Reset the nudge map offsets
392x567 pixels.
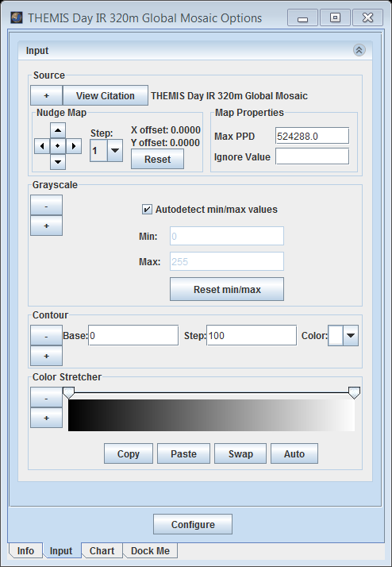pyautogui.click(x=157, y=159)
